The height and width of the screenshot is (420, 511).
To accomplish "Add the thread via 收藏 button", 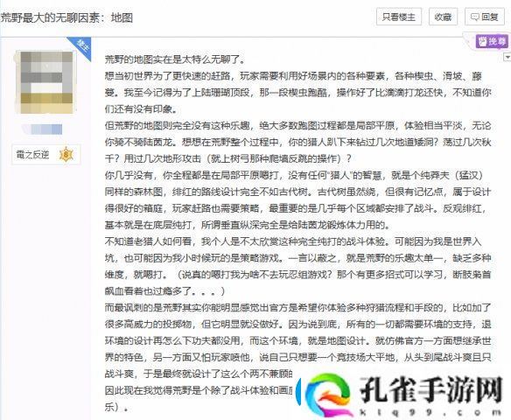I will (x=443, y=17).
